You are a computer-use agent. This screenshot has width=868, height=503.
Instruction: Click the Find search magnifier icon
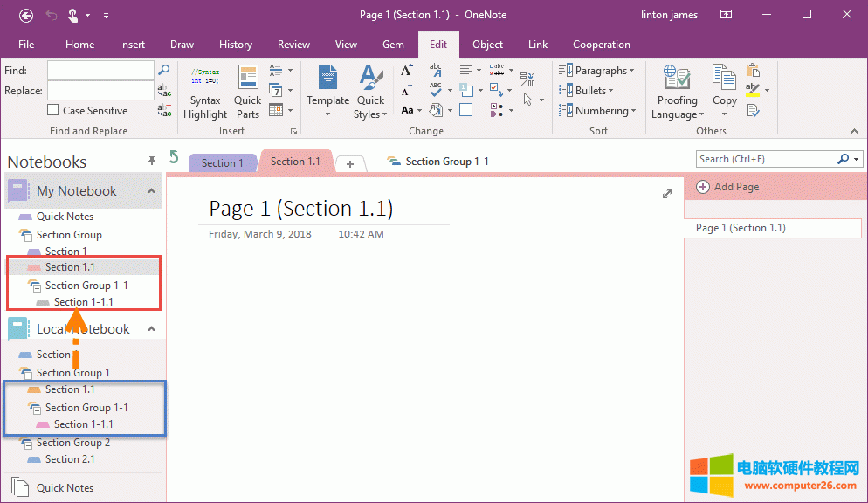tap(163, 70)
